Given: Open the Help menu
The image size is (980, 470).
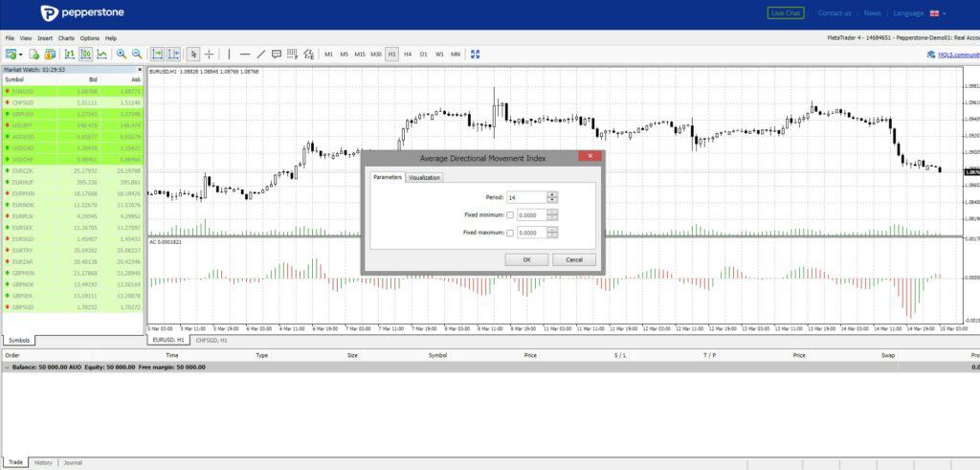Looking at the screenshot, I should pyautogui.click(x=111, y=38).
